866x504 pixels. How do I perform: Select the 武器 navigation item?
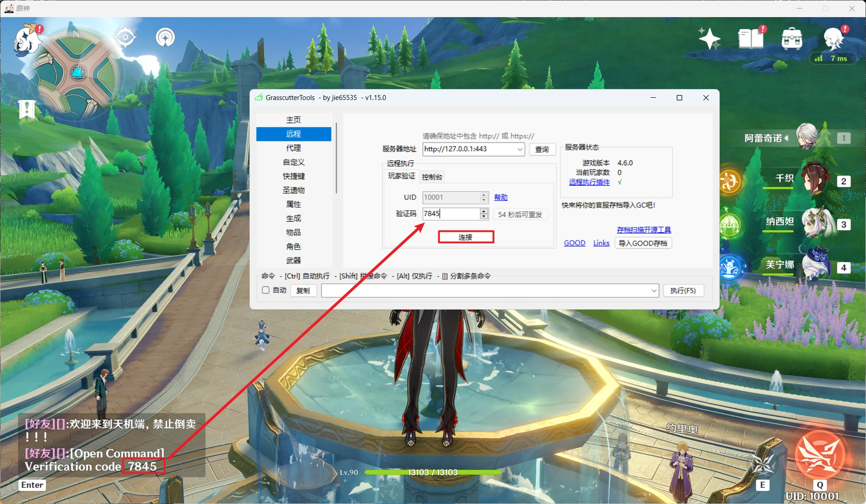(x=293, y=260)
